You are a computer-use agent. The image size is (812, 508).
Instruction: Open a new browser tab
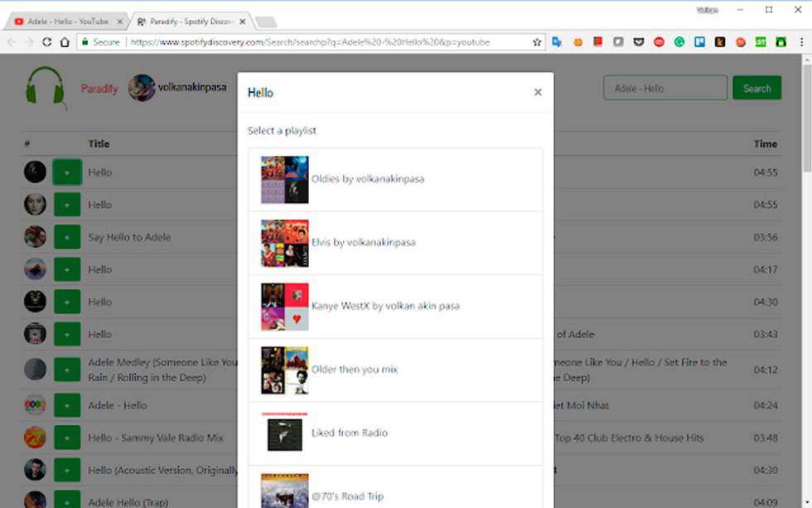pyautogui.click(x=266, y=22)
